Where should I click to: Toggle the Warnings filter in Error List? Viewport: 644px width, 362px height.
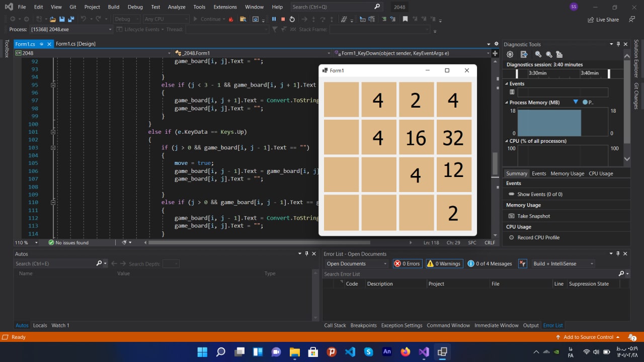pos(444,263)
